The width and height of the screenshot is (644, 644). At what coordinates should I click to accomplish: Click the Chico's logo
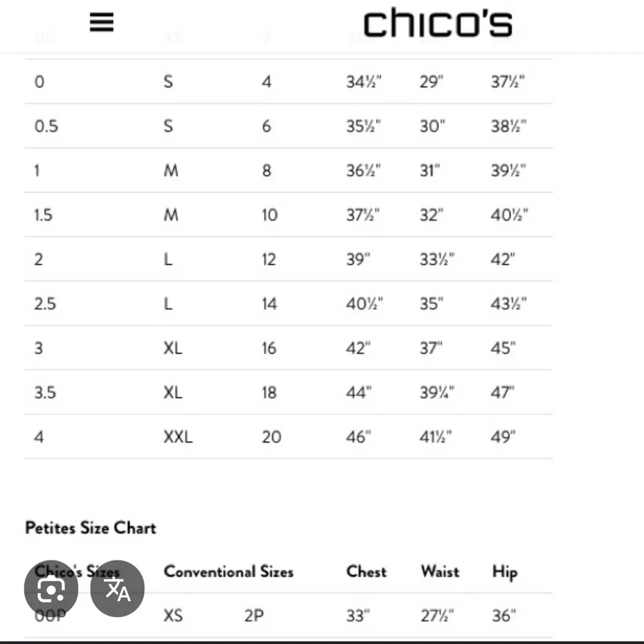[x=438, y=23]
